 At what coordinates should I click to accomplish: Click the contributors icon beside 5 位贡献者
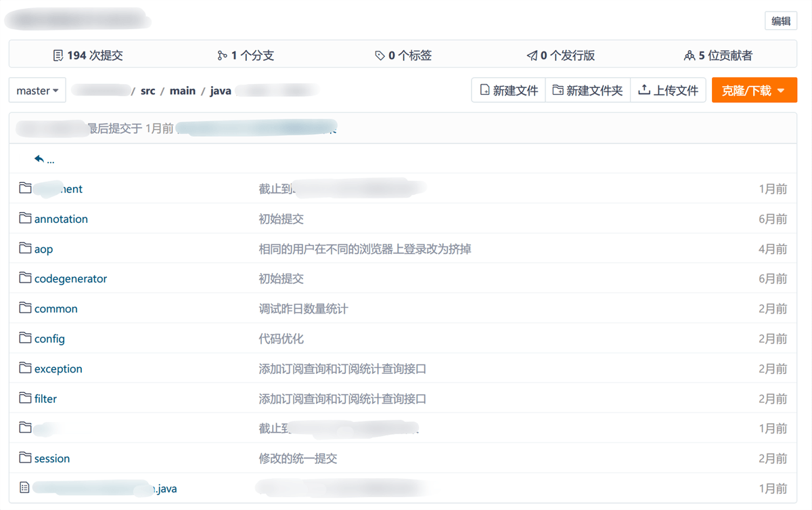[x=690, y=55]
